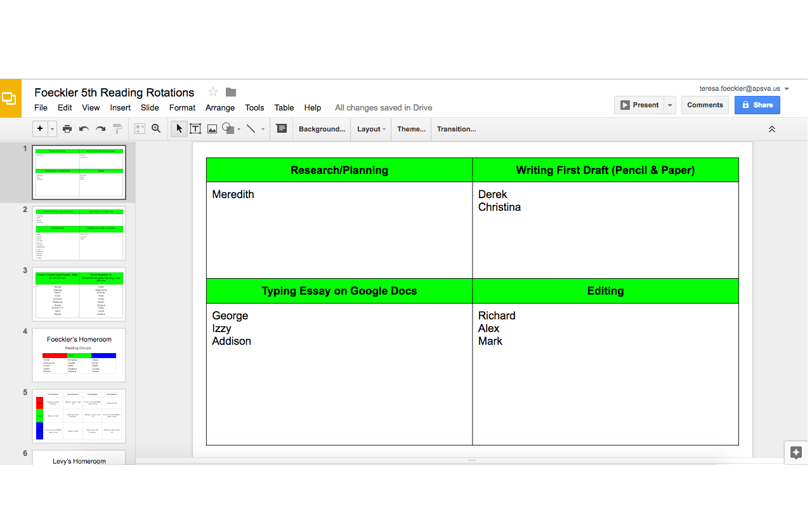Open the Arrange menu
The width and height of the screenshot is (812, 508).
click(220, 108)
